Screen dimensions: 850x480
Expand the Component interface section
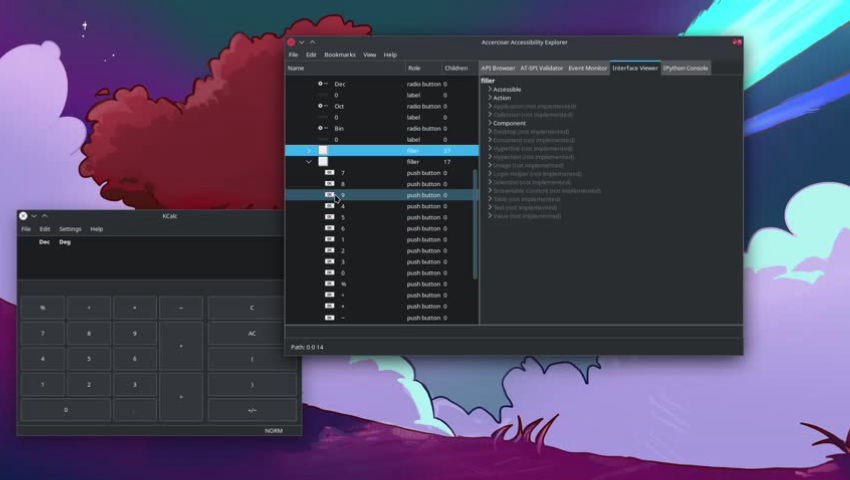point(490,123)
